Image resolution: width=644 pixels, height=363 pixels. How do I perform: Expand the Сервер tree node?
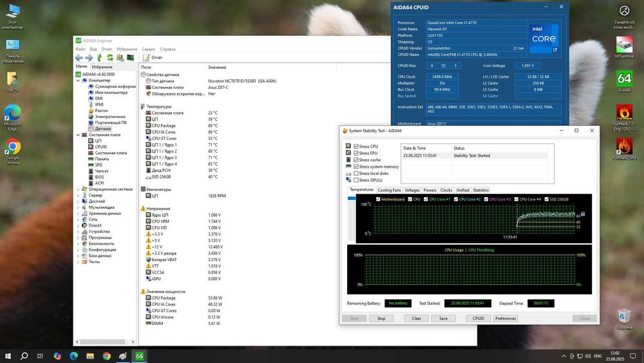(x=78, y=195)
